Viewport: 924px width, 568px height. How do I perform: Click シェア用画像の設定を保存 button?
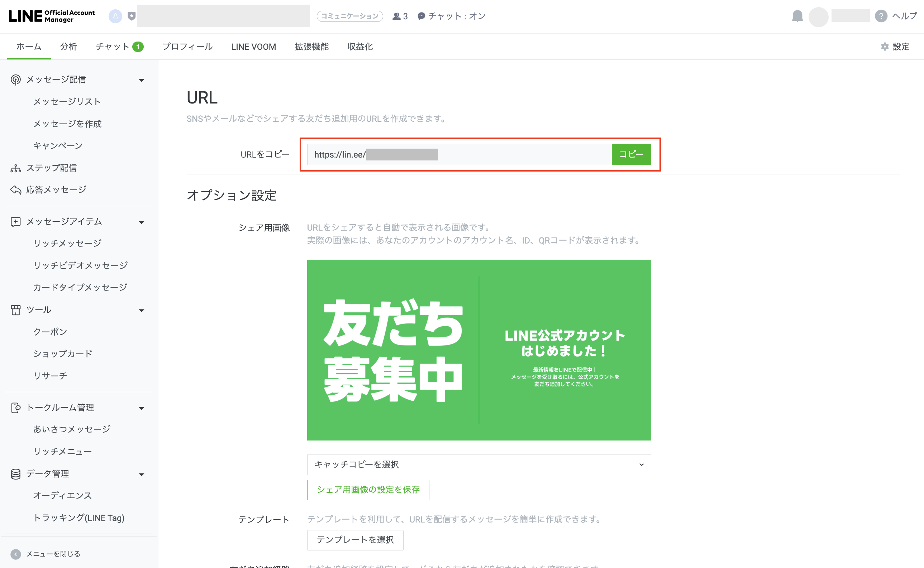[368, 490]
